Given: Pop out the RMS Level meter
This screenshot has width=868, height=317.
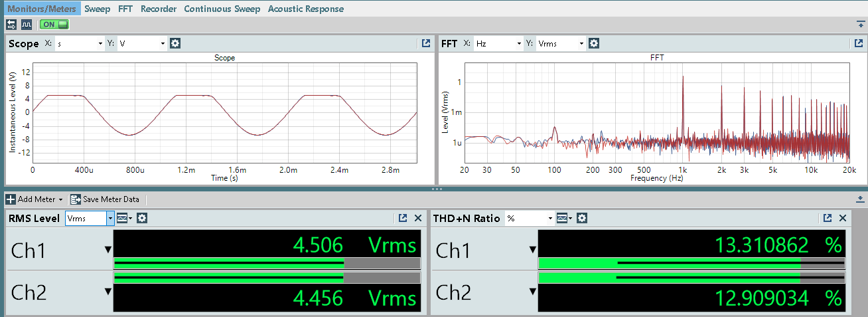Looking at the screenshot, I should tap(403, 218).
